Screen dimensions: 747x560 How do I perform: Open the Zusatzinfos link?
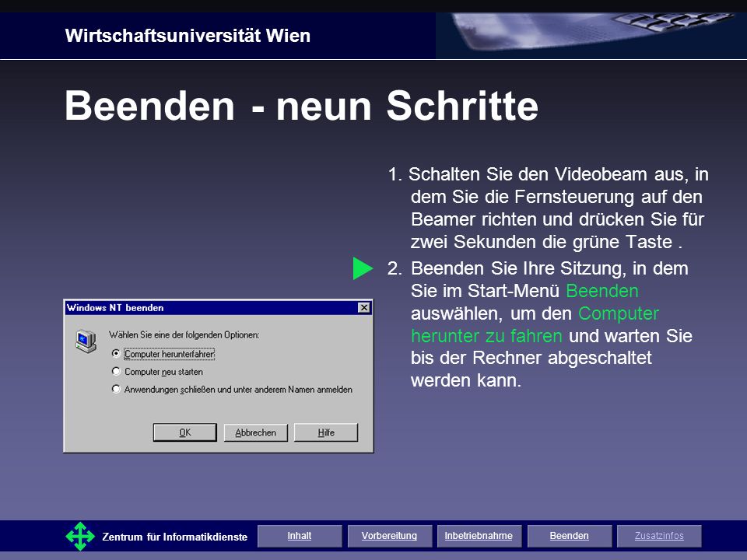[x=659, y=536]
